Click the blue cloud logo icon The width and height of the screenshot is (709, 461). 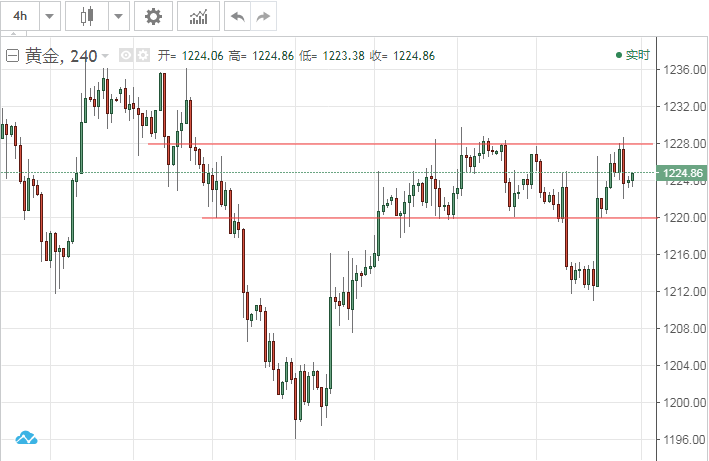coord(26,438)
